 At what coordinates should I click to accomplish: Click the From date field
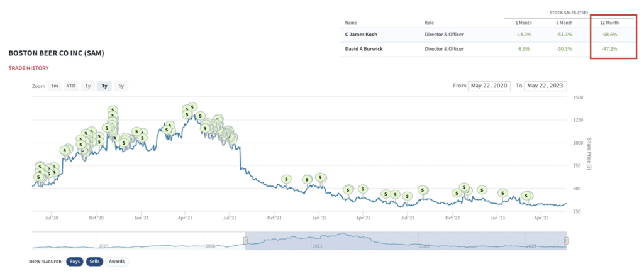point(489,86)
